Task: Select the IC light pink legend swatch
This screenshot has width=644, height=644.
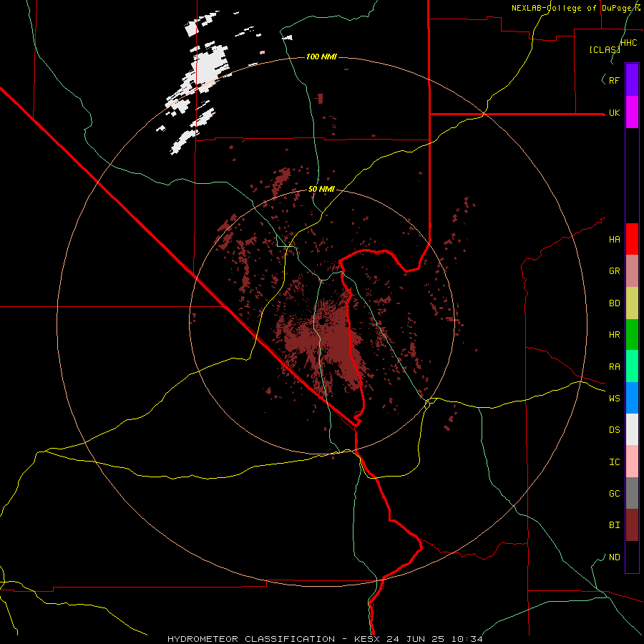Action: point(632,462)
